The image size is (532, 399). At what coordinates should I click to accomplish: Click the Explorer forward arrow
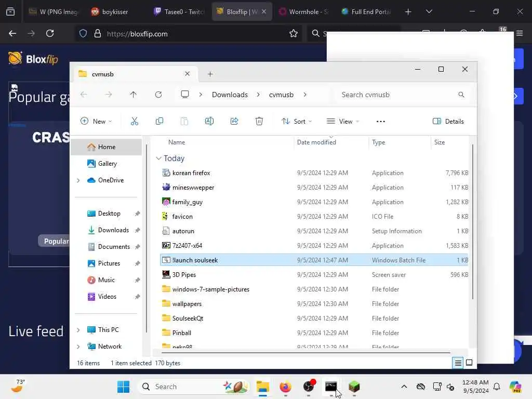tap(108, 95)
